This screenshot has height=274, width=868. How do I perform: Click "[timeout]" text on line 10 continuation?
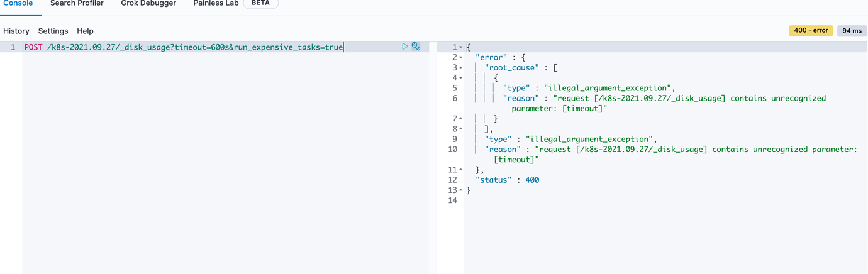pyautogui.click(x=516, y=160)
